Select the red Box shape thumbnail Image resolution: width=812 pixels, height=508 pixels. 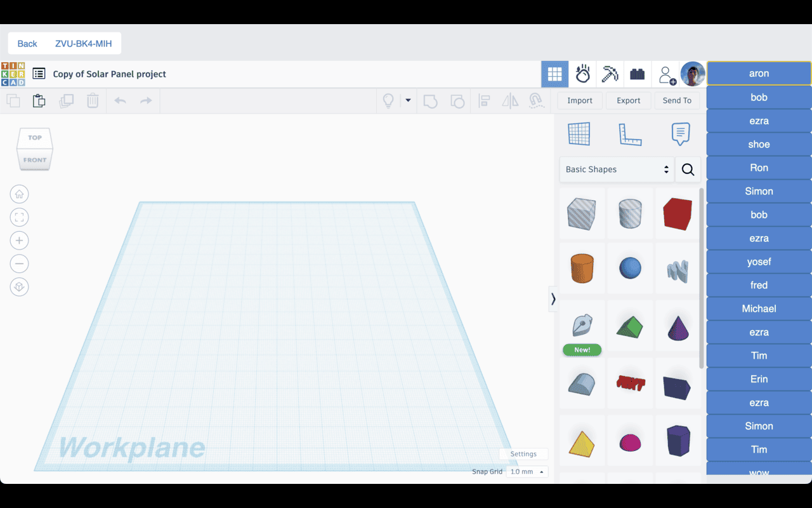[x=677, y=214]
